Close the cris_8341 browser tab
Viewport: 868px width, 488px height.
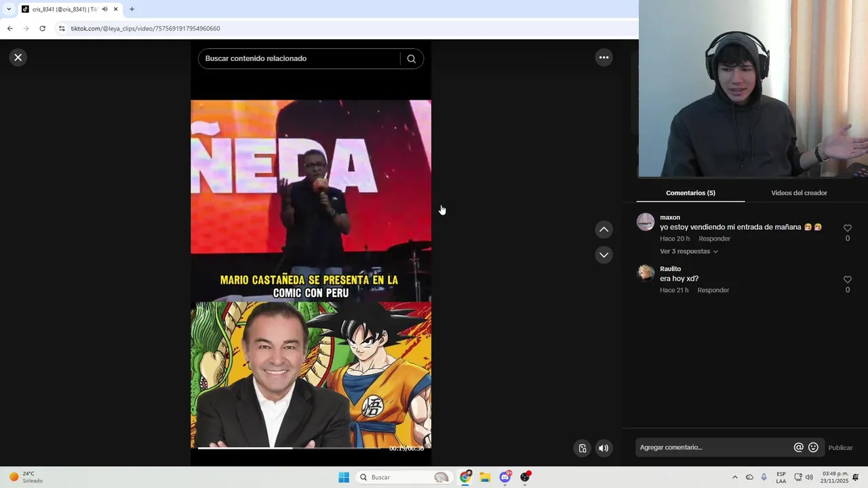click(115, 9)
